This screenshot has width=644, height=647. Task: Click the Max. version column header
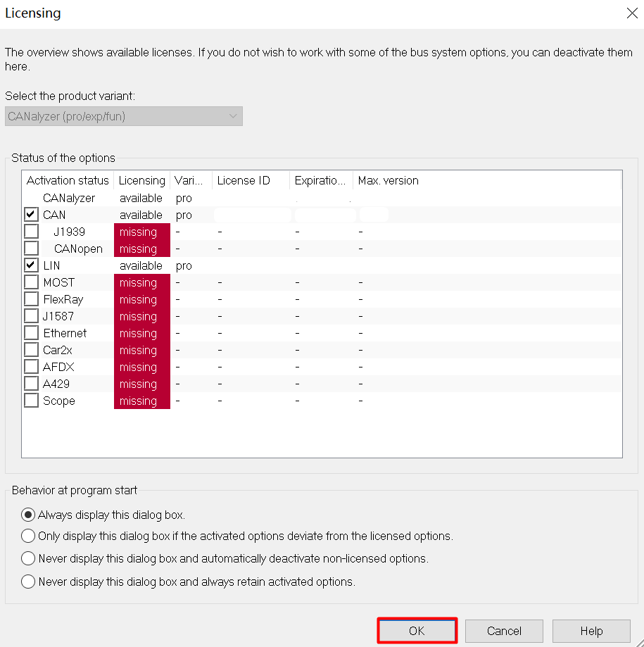click(389, 180)
